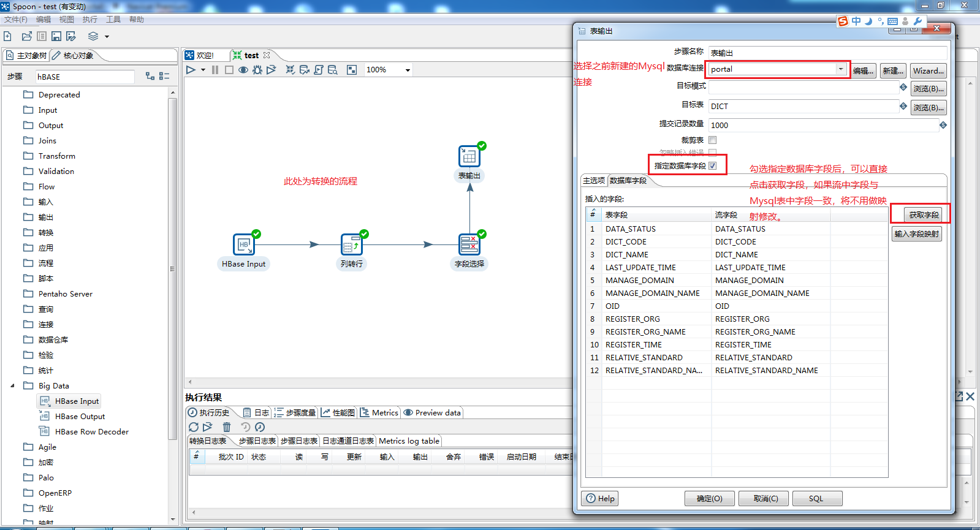The width and height of the screenshot is (980, 530).
Task: Save the transformation with the disk icon
Action: 56,36
